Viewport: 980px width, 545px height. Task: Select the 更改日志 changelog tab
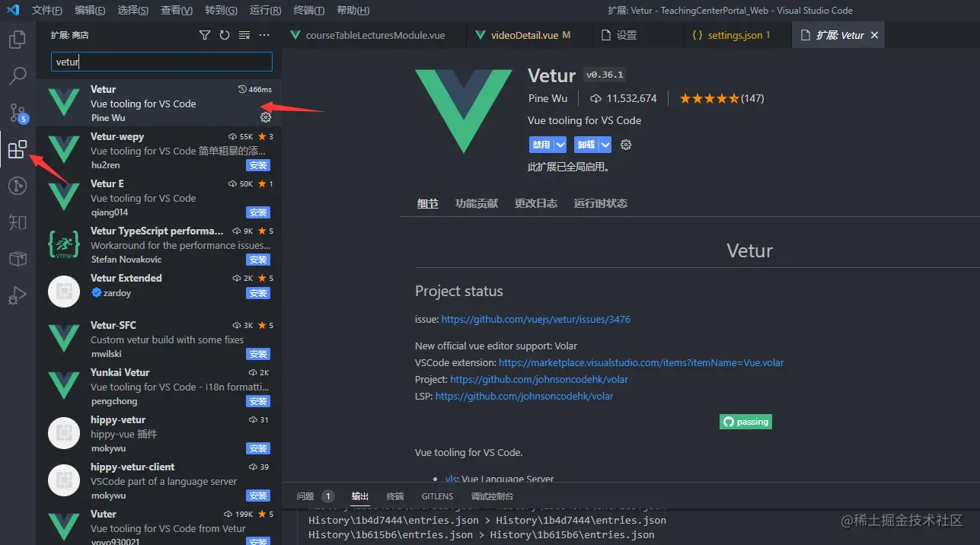(x=536, y=203)
